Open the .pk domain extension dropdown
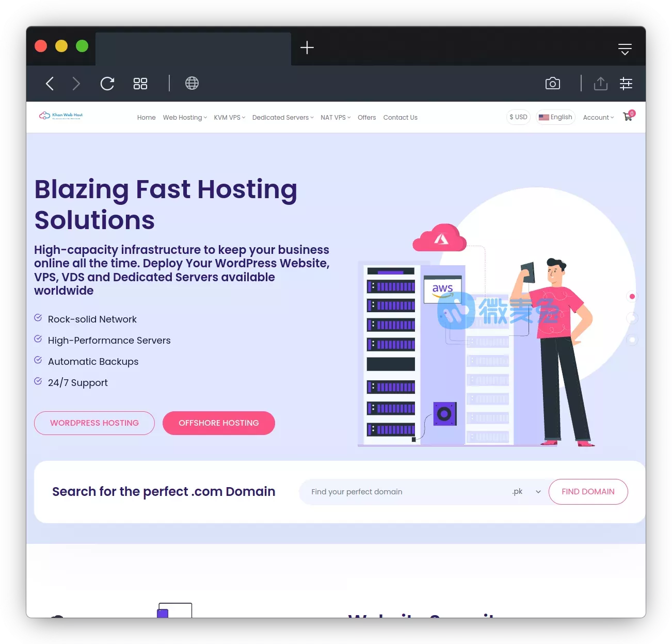The image size is (672, 644). (526, 492)
